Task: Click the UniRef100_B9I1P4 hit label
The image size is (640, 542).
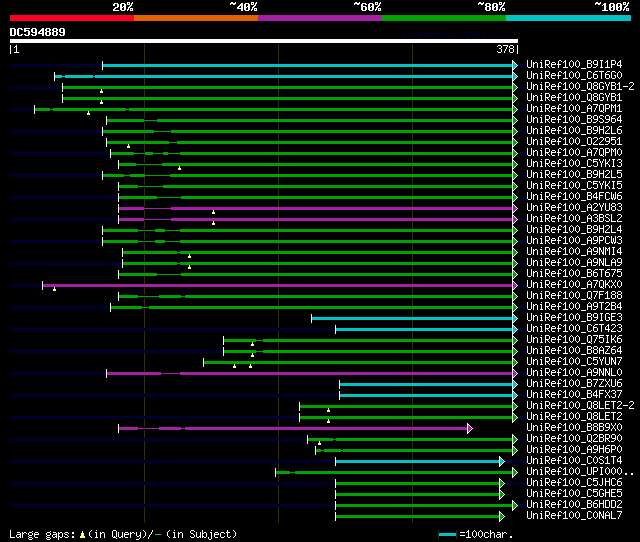Action: tap(574, 64)
